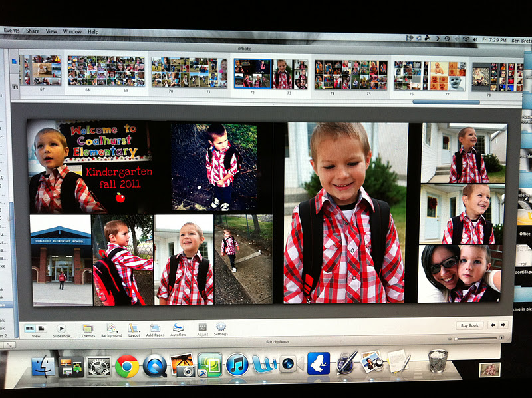Select photo of boy with red backpack

click(x=123, y=260)
